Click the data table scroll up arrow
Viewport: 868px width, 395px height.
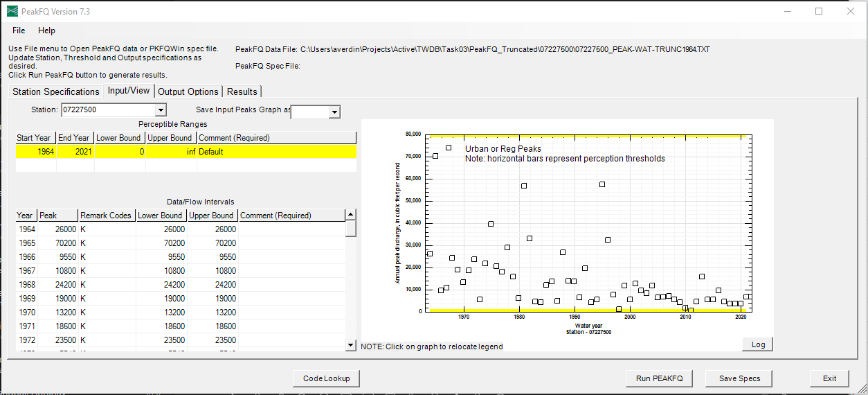tap(351, 216)
